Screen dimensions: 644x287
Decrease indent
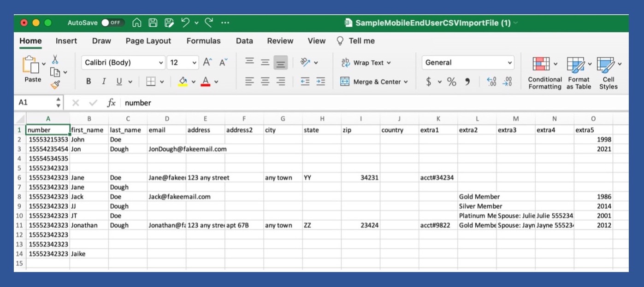305,82
